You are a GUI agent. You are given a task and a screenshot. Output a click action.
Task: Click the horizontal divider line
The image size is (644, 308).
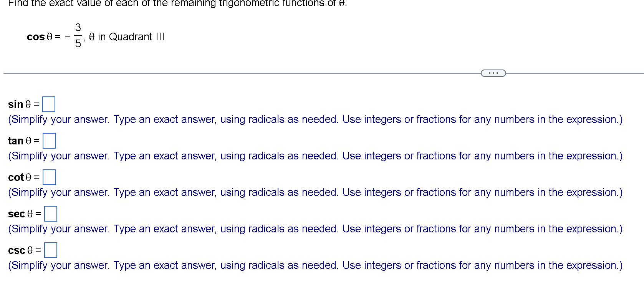point(230,73)
